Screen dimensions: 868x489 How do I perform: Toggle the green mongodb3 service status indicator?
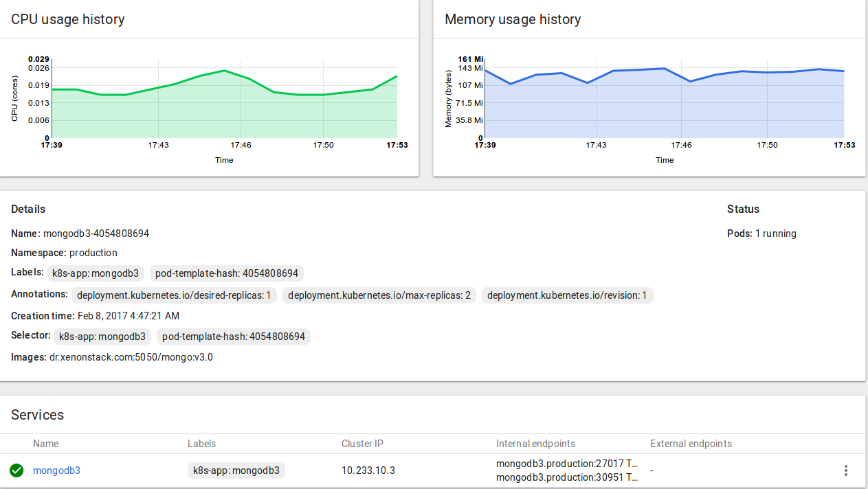pos(16,470)
